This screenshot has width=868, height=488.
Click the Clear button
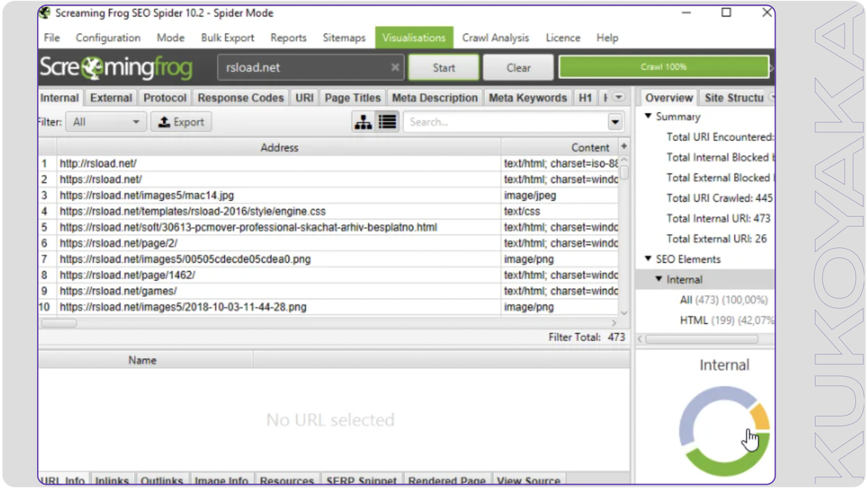click(x=519, y=68)
